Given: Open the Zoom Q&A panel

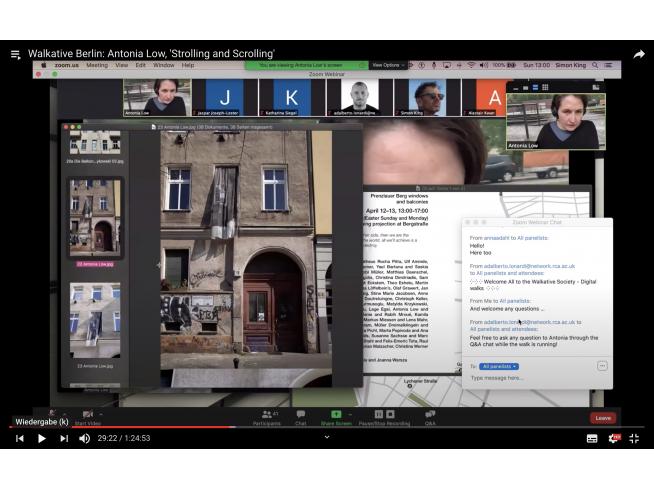Looking at the screenshot, I should pos(430,417).
